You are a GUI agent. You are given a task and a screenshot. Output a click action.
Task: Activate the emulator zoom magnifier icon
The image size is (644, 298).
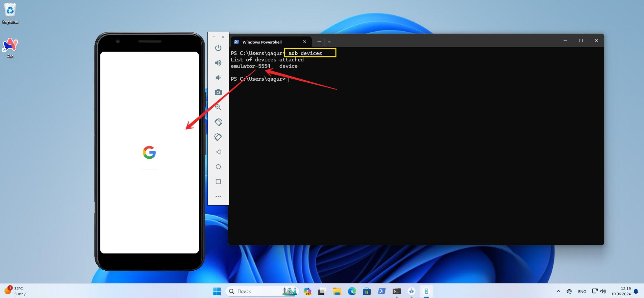218,107
